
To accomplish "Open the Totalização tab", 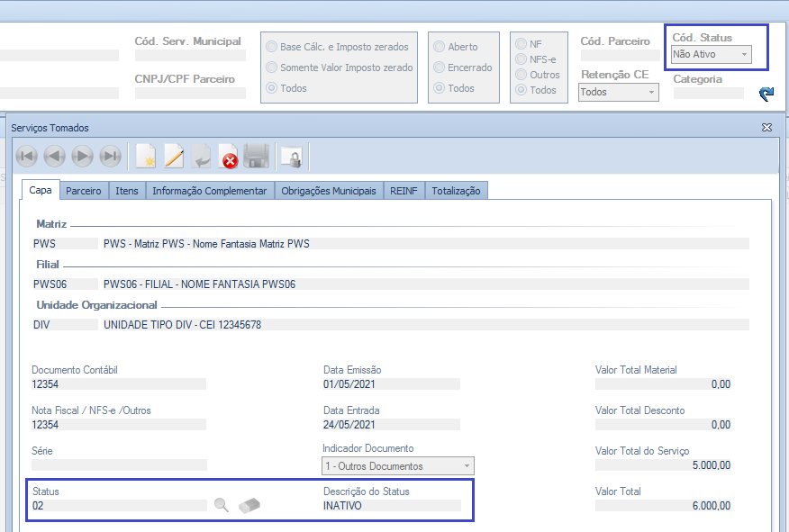I will pyautogui.click(x=456, y=191).
